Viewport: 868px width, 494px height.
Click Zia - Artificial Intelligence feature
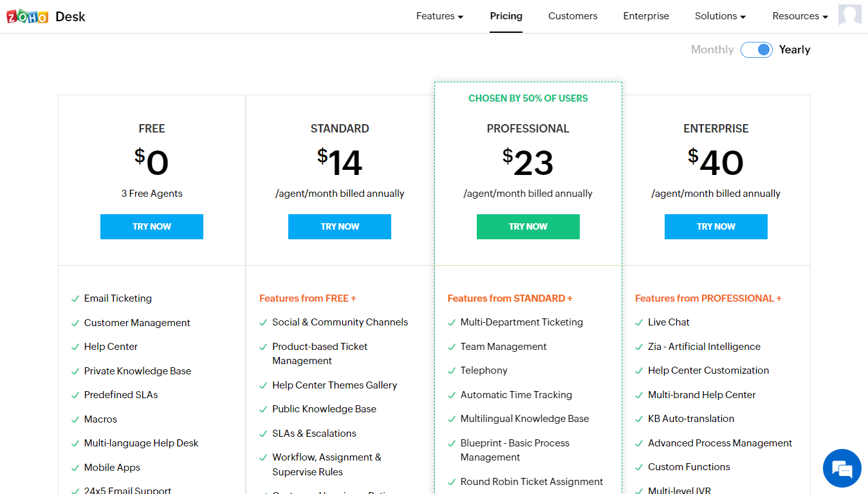click(x=704, y=347)
